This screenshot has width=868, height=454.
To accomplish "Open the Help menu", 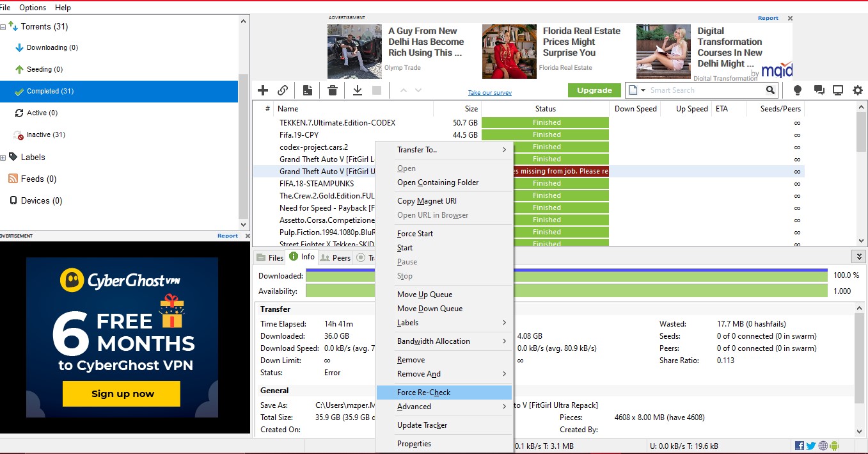I will [x=63, y=8].
